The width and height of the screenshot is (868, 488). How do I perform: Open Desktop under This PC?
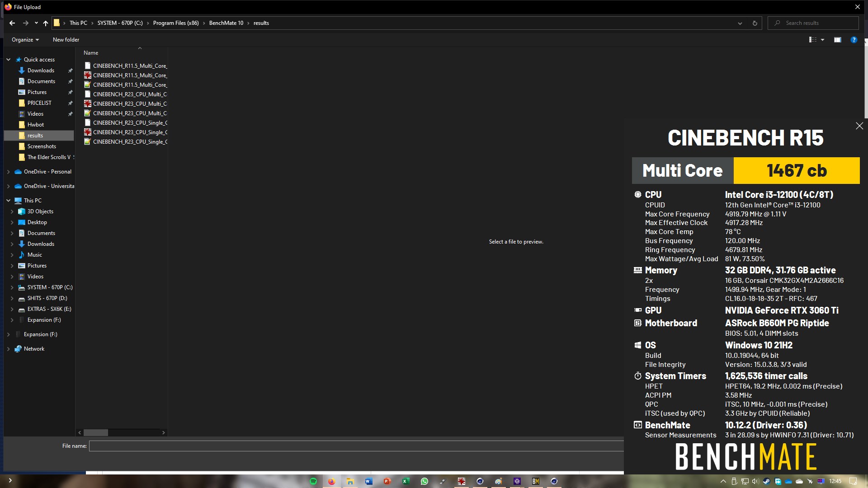[x=37, y=222]
